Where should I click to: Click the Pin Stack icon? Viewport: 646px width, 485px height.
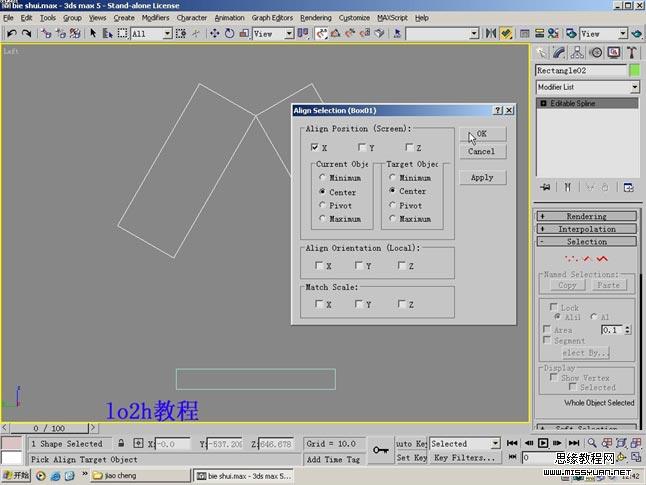click(x=545, y=187)
